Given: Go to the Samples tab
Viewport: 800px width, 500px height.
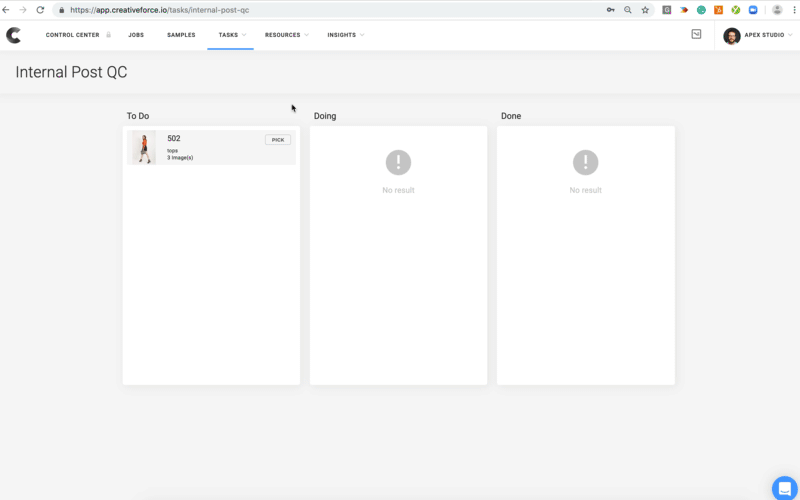Looking at the screenshot, I should pyautogui.click(x=181, y=35).
